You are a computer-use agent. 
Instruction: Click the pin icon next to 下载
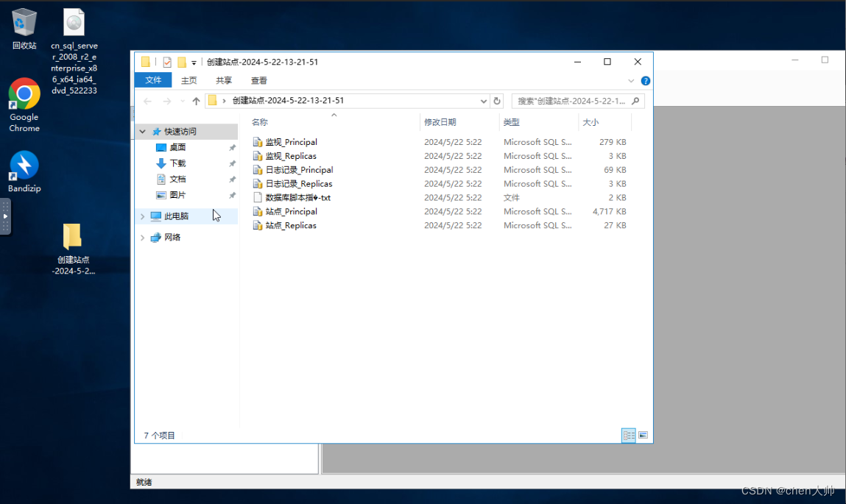point(233,163)
